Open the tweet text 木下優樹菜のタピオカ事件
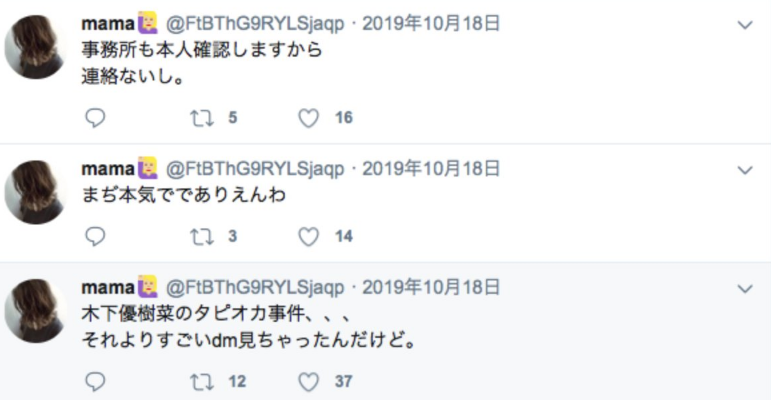 (x=190, y=311)
